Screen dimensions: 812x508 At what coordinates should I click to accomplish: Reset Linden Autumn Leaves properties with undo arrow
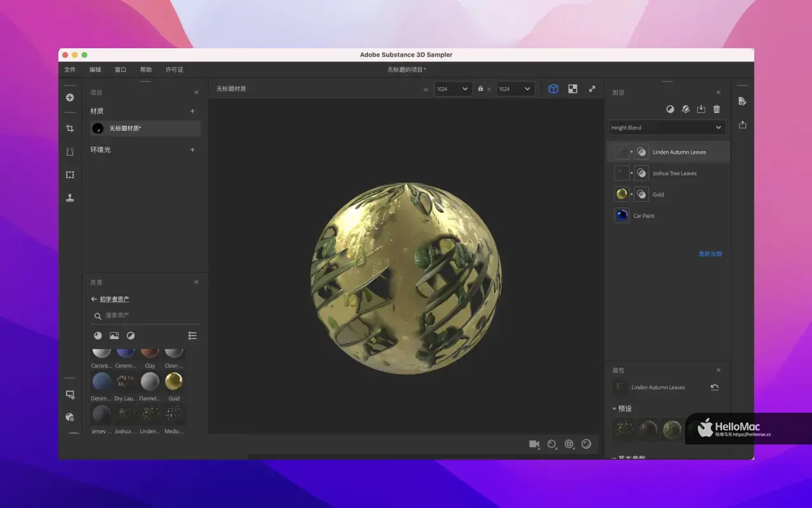tap(715, 387)
